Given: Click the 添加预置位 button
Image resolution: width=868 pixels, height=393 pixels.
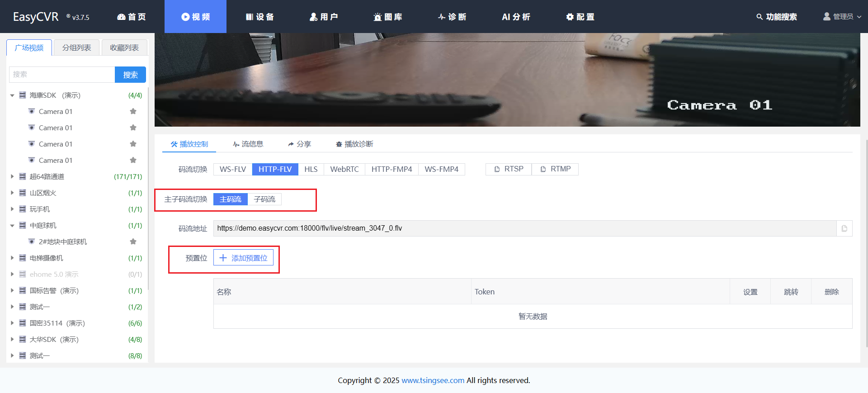Looking at the screenshot, I should 243,258.
